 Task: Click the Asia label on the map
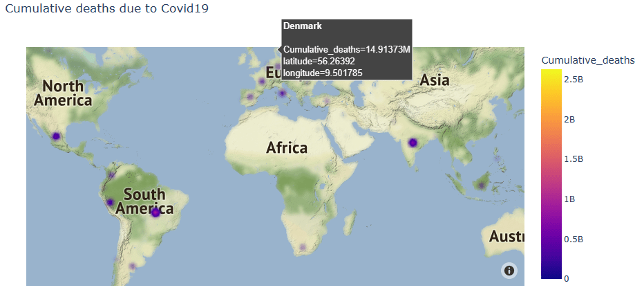[435, 80]
